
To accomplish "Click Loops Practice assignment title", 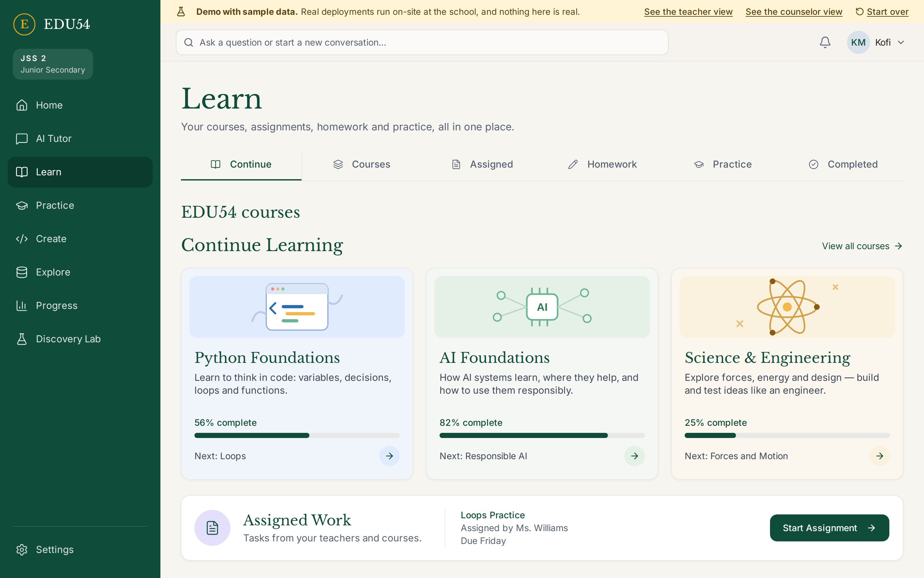I will pos(492,515).
